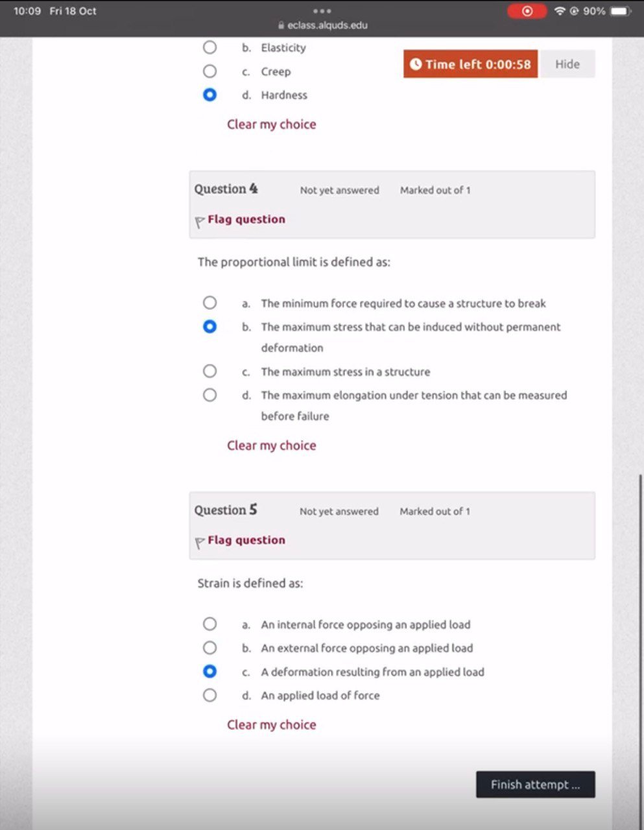Select the Creep answer option
The height and width of the screenshot is (830, 644).
[x=209, y=71]
